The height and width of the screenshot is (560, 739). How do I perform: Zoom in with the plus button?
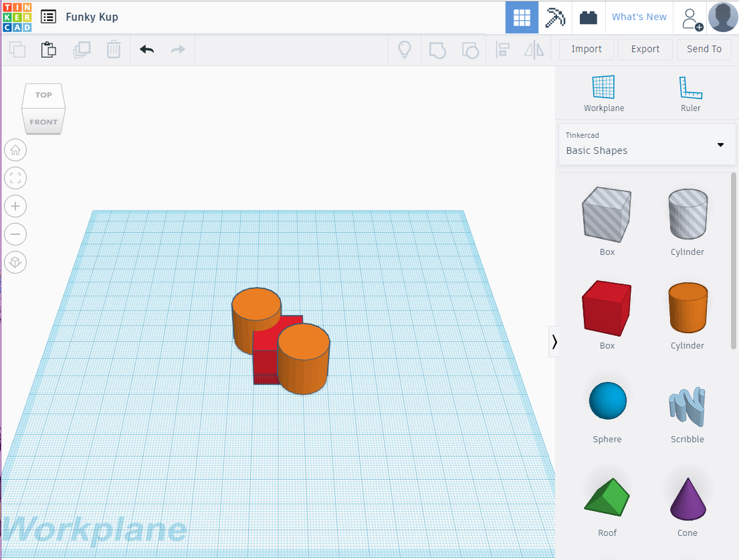[15, 207]
